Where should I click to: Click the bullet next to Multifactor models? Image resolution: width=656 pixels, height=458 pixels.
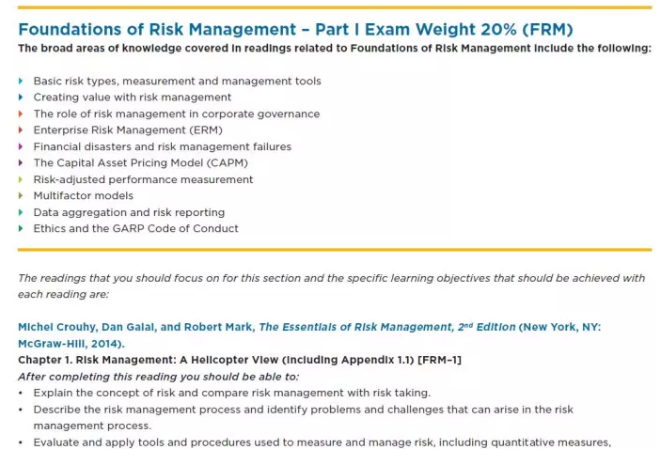tap(21, 196)
